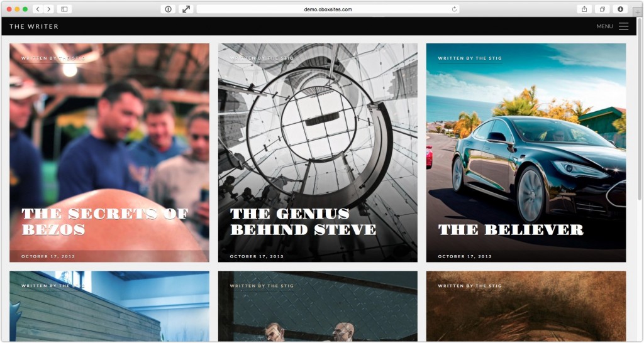The width and height of the screenshot is (644, 343).
Task: Click 'Written by The Stig' on Genius Behind Steve card
Action: click(262, 58)
